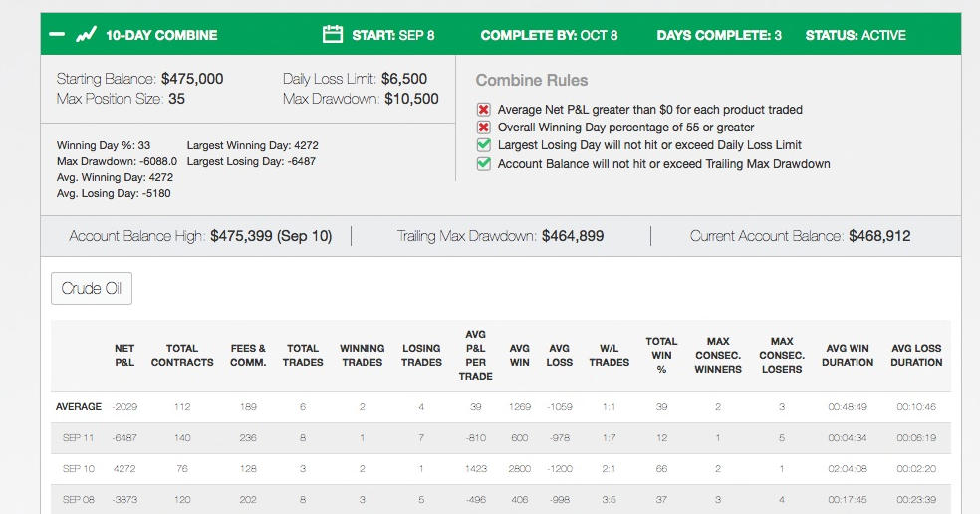Select the SEP 11 row label
The image size is (980, 514).
(78, 437)
